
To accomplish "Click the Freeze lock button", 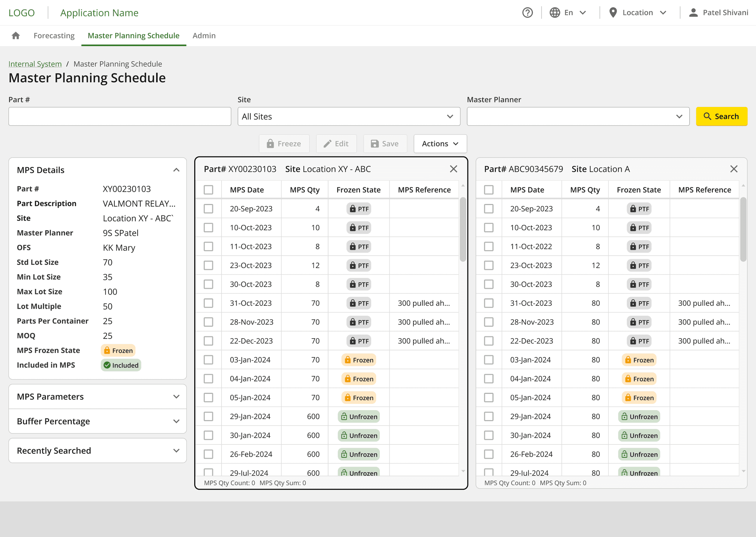I will [x=284, y=144].
